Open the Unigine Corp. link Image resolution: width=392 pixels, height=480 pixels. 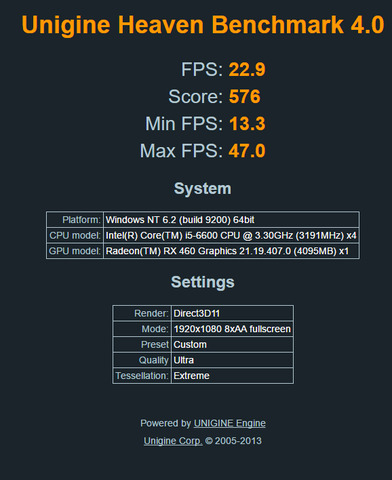coord(173,441)
